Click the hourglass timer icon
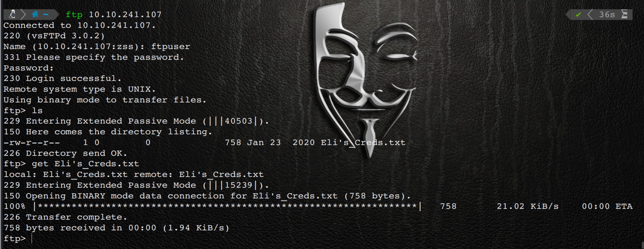Viewport: 644px width, 249px height. (625, 14)
